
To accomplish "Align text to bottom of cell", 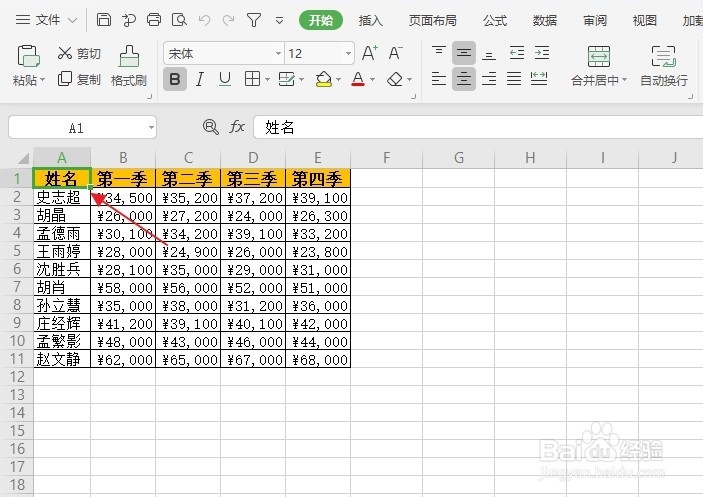I will point(489,54).
